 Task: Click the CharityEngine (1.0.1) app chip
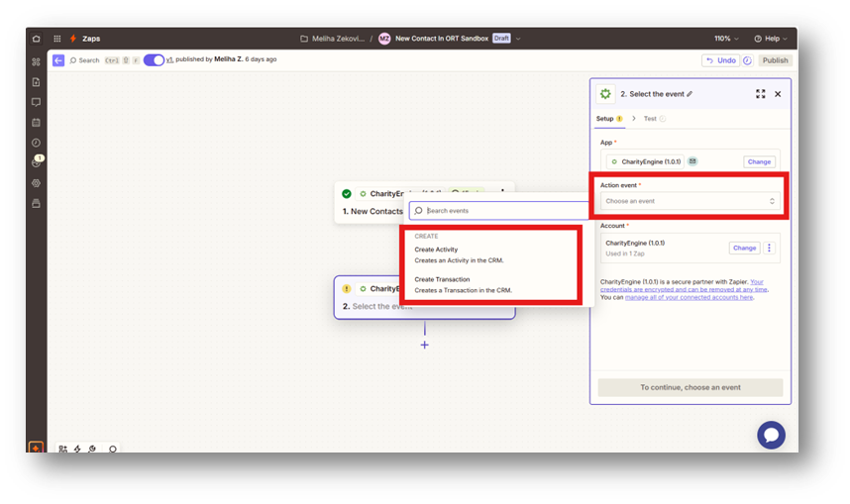click(x=645, y=161)
